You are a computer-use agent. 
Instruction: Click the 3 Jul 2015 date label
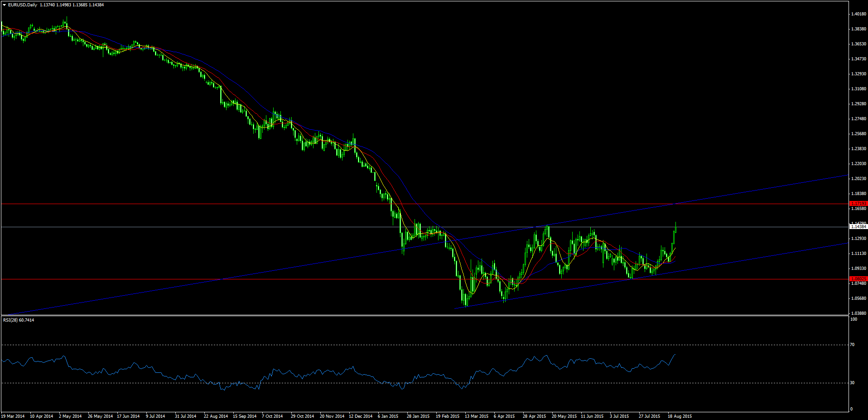(x=619, y=416)
